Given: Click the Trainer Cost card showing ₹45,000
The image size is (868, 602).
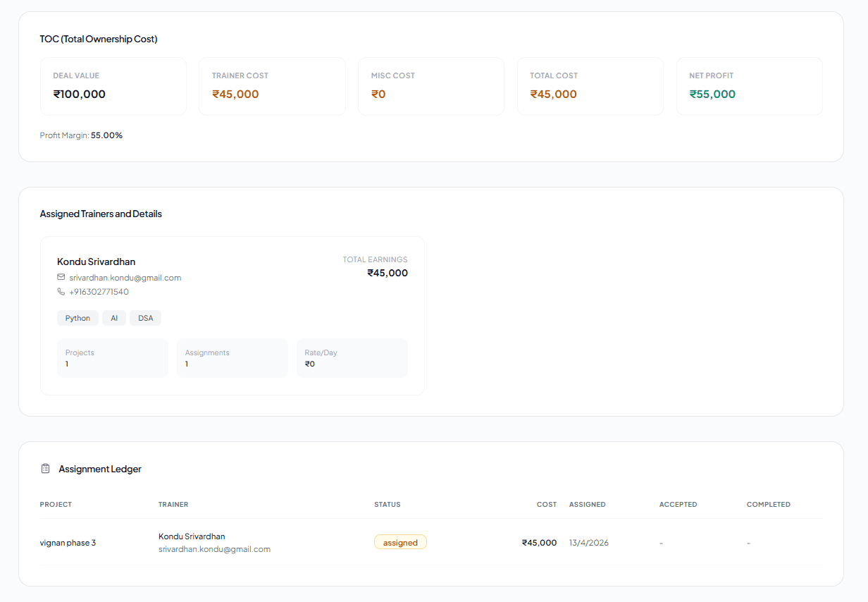Looking at the screenshot, I should coord(272,86).
